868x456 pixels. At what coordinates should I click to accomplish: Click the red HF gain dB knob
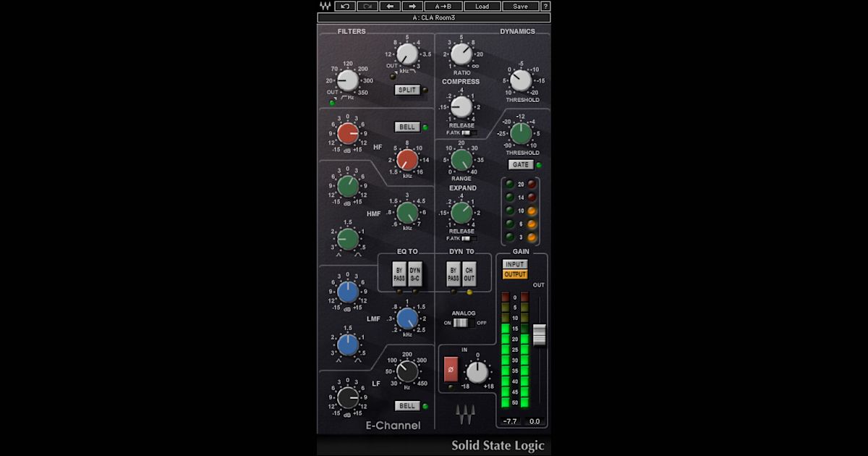348,134
